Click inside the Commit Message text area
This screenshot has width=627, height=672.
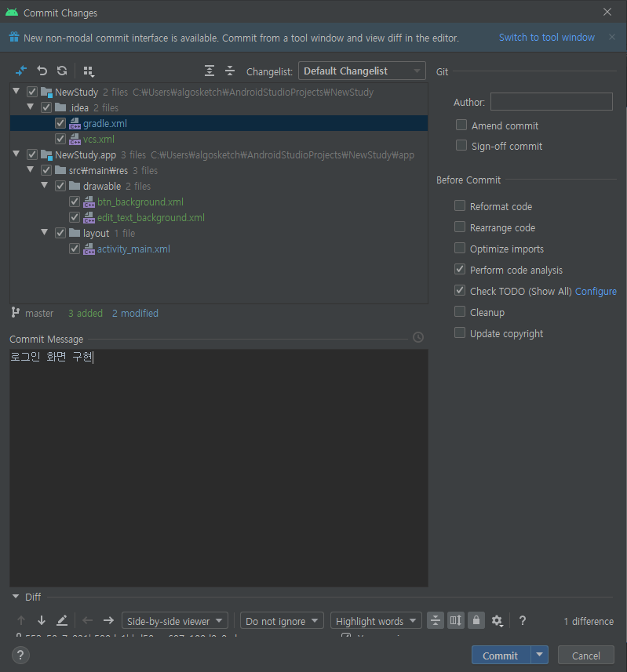[x=219, y=468]
